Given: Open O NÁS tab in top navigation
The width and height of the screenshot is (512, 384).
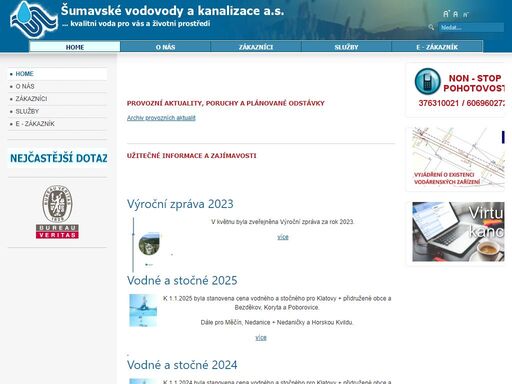Looking at the screenshot, I should 165,47.
